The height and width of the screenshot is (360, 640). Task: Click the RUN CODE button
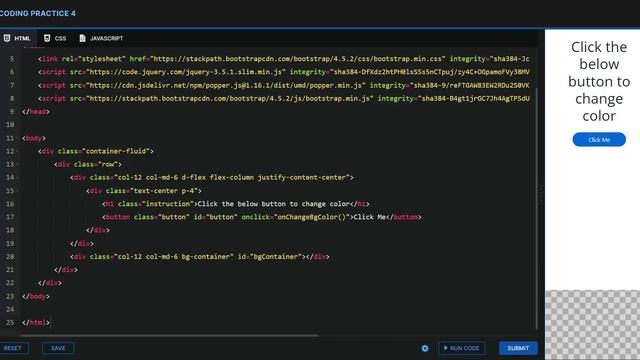click(462, 348)
